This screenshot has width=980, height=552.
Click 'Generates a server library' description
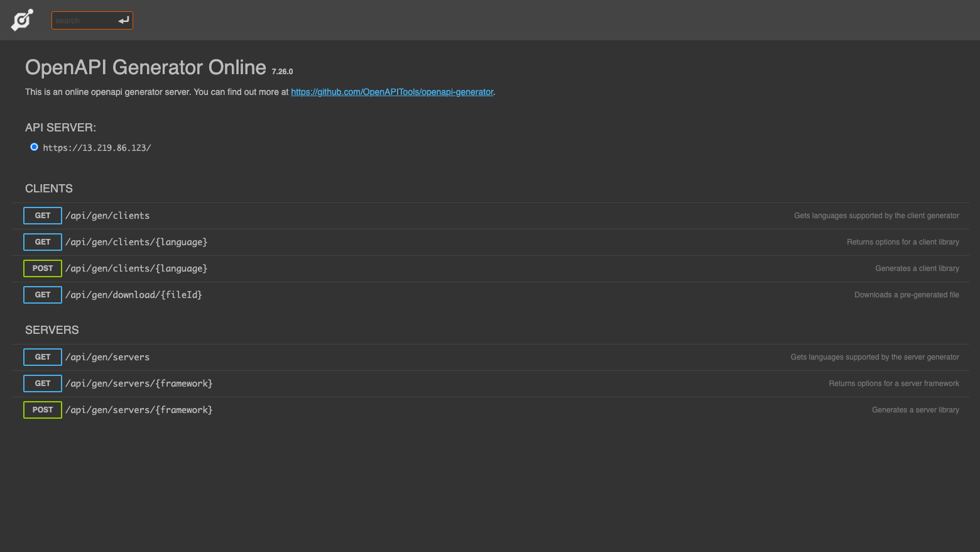coord(915,410)
